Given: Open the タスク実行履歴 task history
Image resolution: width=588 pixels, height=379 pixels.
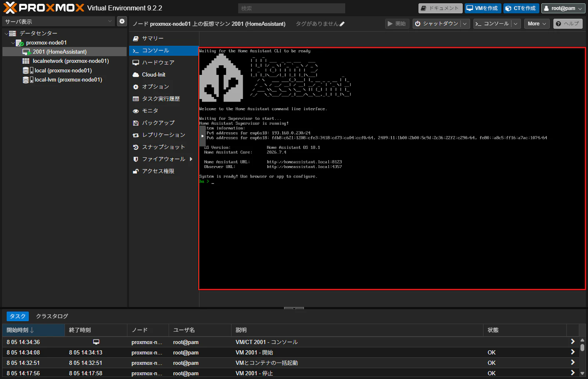Looking at the screenshot, I should pos(164,99).
